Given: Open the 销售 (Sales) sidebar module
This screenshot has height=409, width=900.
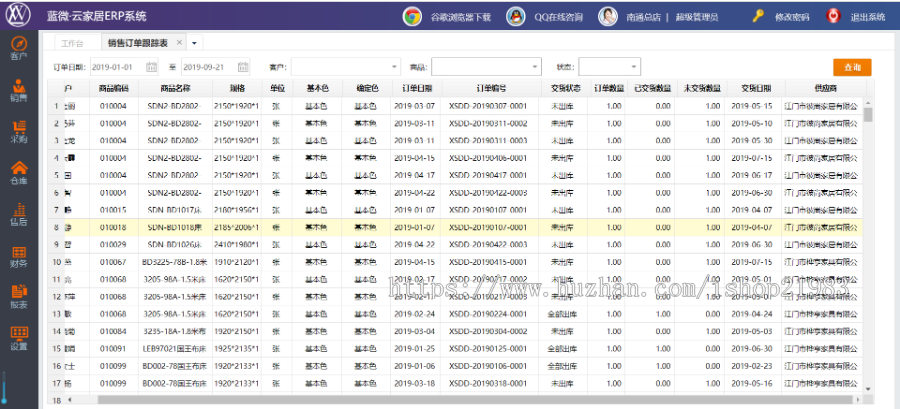Looking at the screenshot, I should point(18,89).
